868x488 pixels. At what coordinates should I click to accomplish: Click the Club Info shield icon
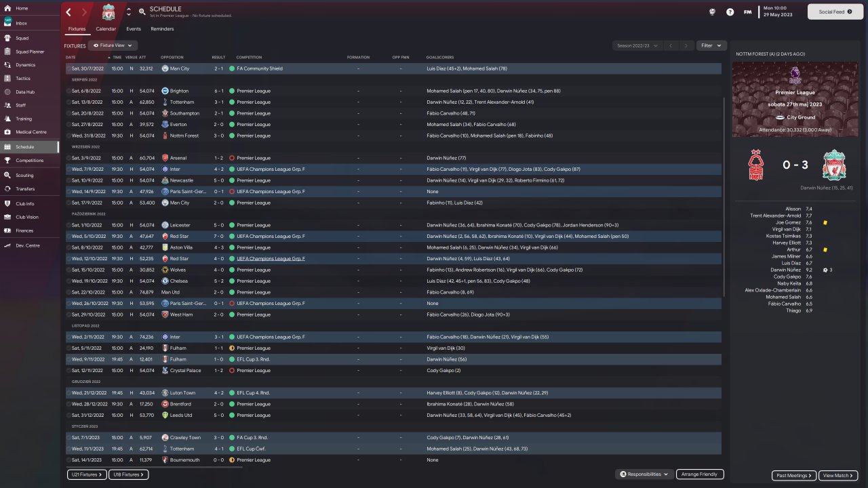(7, 203)
